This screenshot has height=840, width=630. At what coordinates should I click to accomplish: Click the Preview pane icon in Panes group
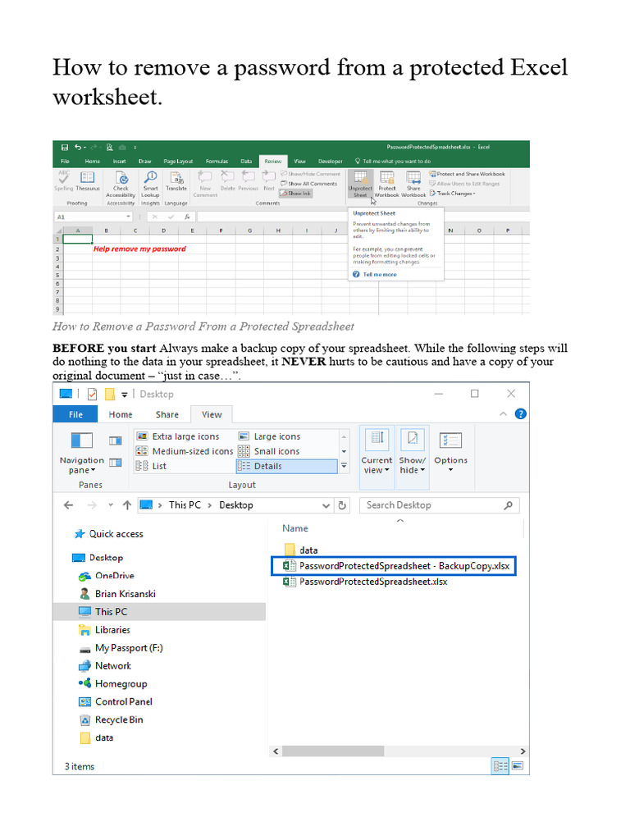(x=115, y=441)
